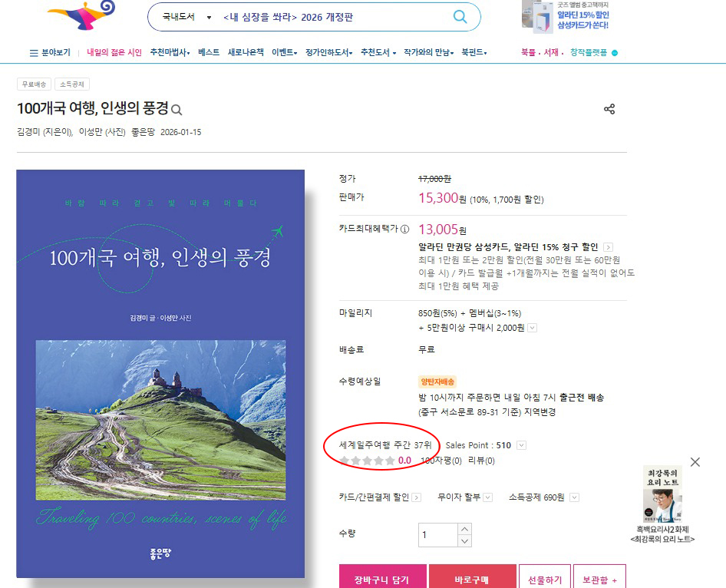Click the share icon

[609, 109]
